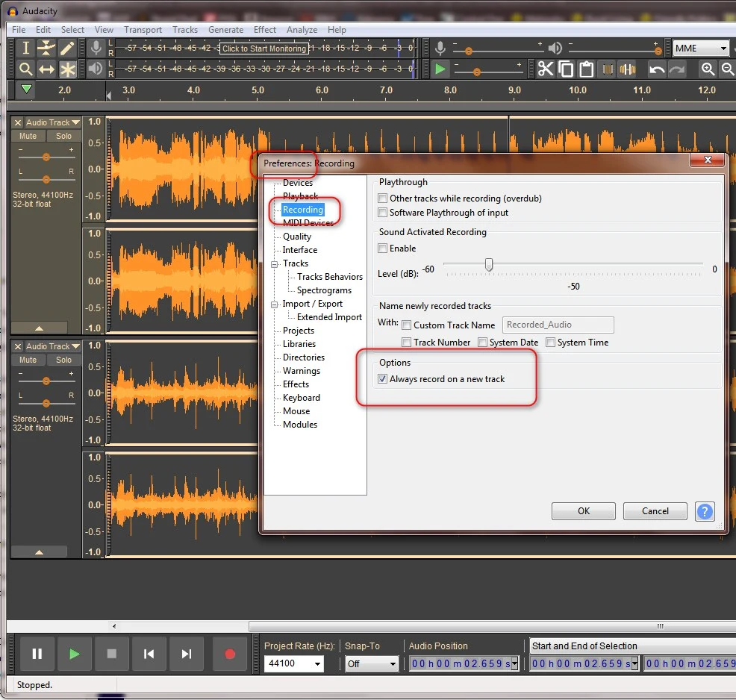
Task: Select Quality in preferences list
Action: click(x=297, y=237)
